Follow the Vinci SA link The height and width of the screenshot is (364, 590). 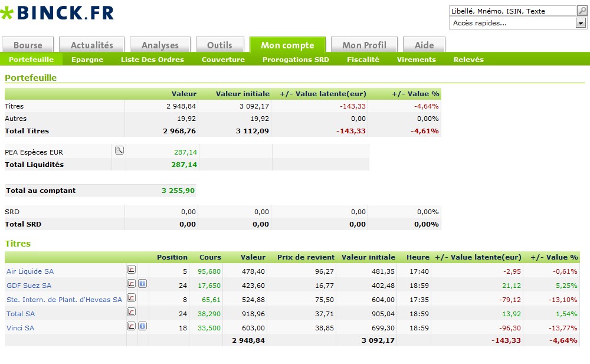point(21,328)
